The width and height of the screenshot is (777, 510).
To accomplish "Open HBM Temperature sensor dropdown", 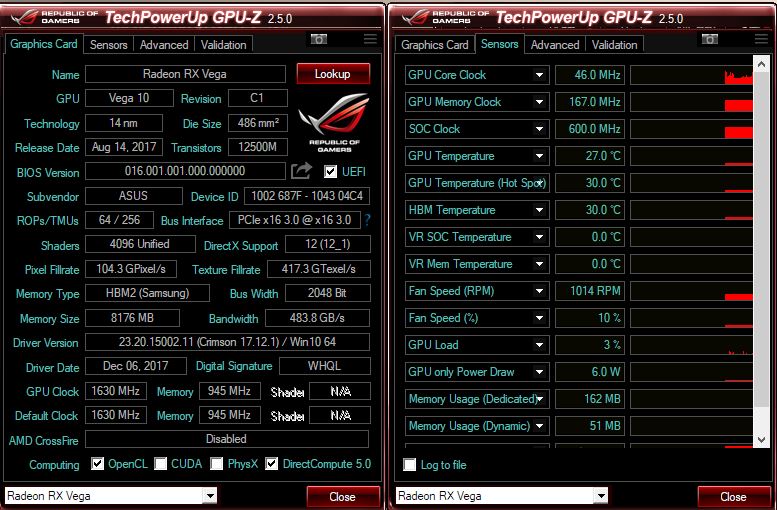I will click(x=539, y=210).
